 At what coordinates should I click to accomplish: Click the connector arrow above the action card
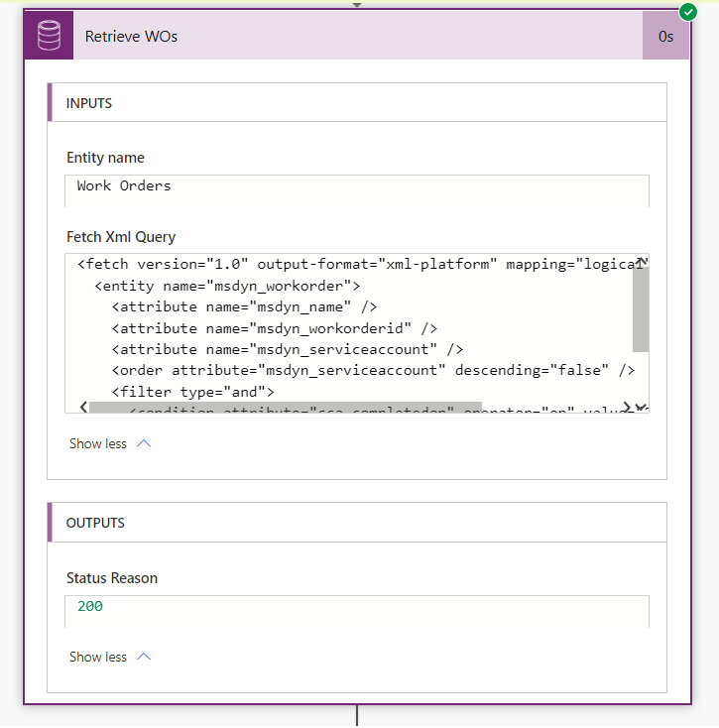(357, 5)
